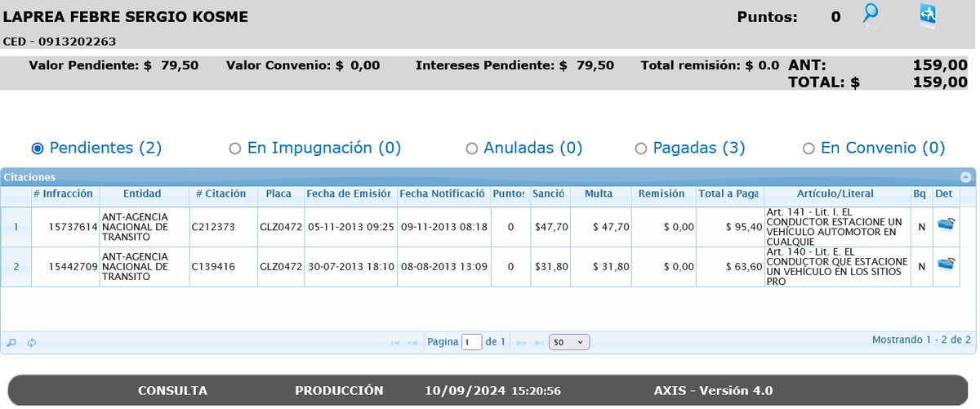Click citation number C139416
Screen dimensions: 980x409
[213, 267]
